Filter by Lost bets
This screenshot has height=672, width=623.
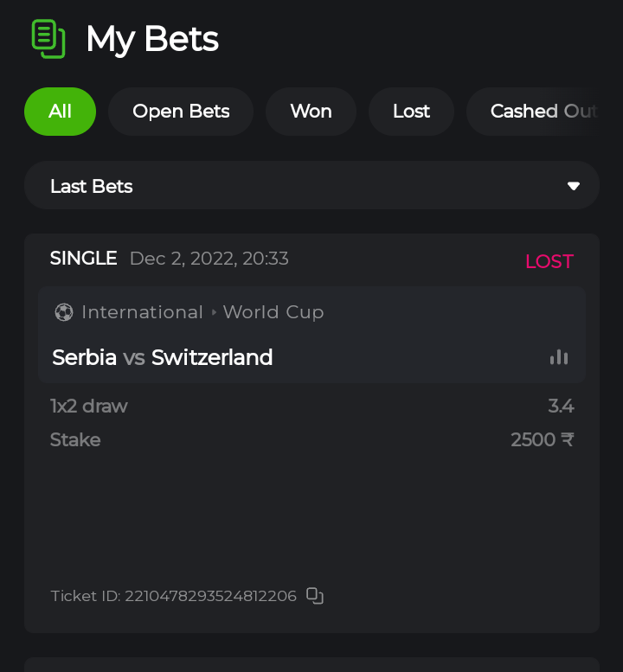click(411, 112)
